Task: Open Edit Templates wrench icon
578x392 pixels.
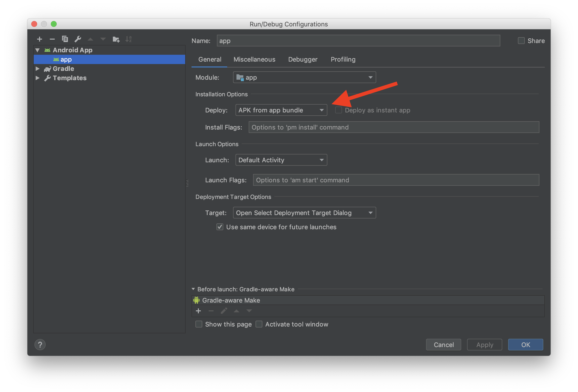Action: (78, 39)
